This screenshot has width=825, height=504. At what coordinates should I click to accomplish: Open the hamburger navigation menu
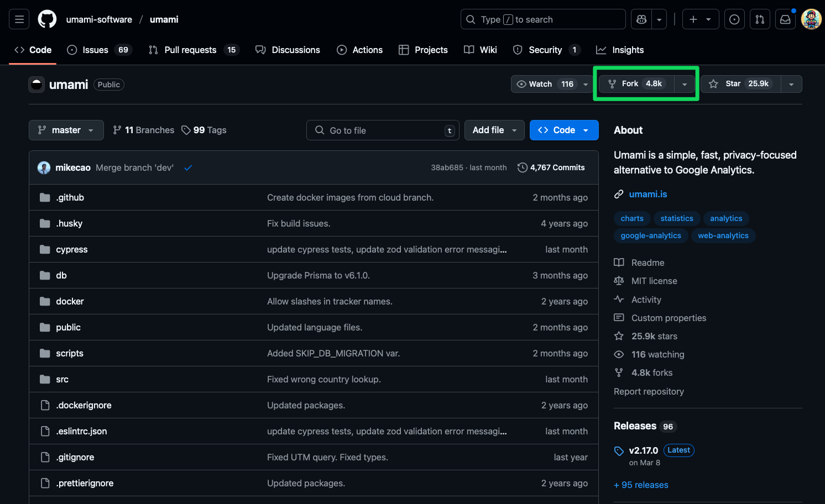tap(19, 19)
